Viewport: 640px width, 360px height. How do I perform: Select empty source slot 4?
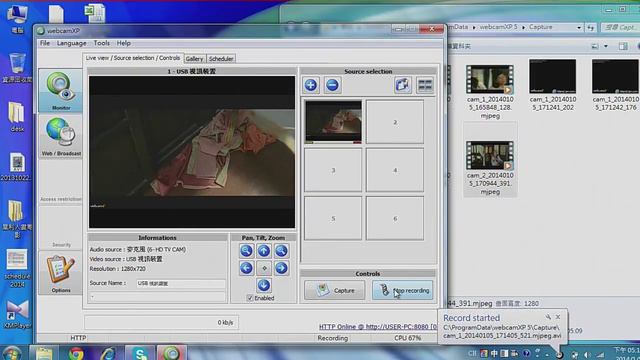click(395, 170)
